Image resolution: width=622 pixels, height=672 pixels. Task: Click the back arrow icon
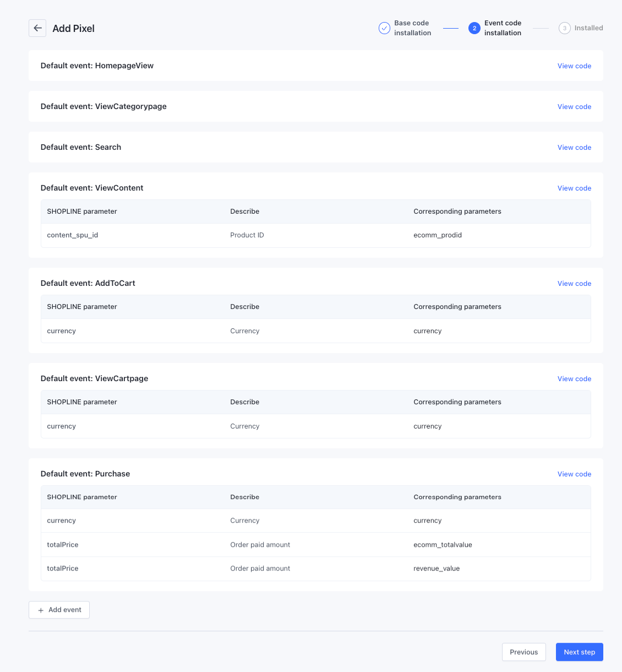(37, 28)
